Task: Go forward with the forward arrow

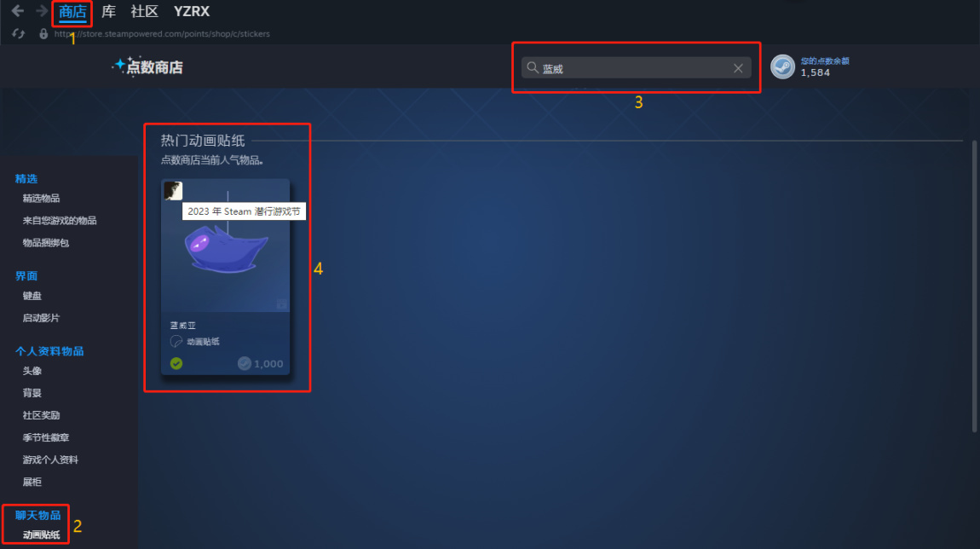Action: (42, 10)
